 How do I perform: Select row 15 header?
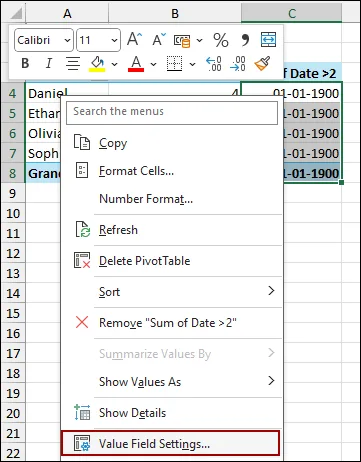point(13,313)
